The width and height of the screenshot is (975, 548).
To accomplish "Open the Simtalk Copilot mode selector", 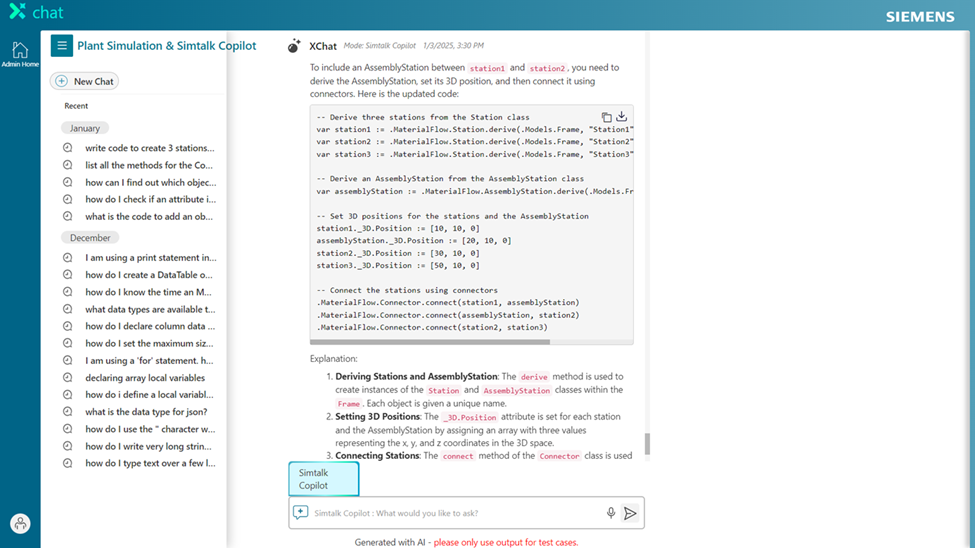I will pyautogui.click(x=323, y=479).
